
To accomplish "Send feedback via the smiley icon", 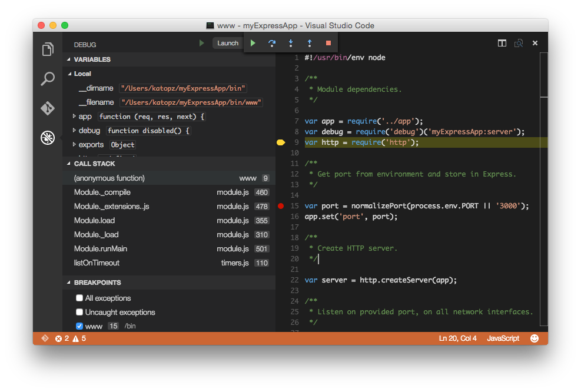I will [534, 338].
